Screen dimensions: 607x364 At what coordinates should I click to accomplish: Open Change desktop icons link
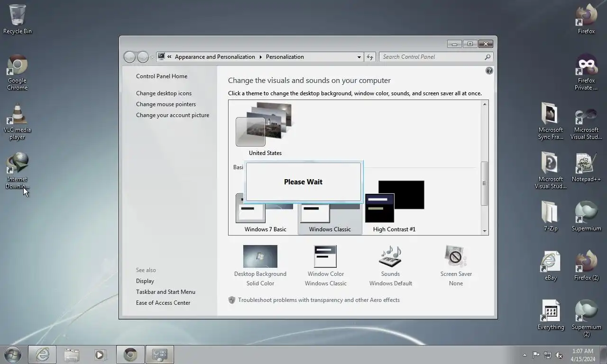(x=164, y=93)
